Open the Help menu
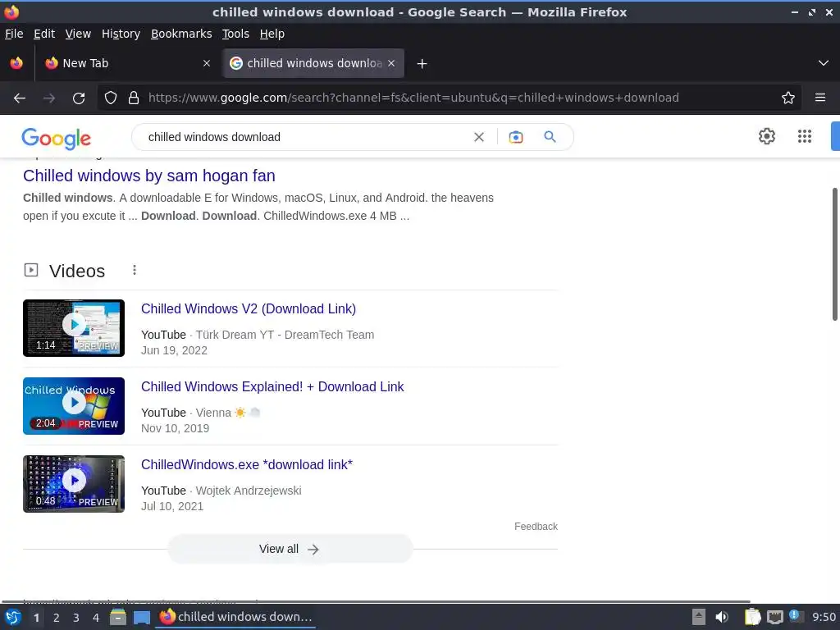Screen dimensions: 840x630 272,34
